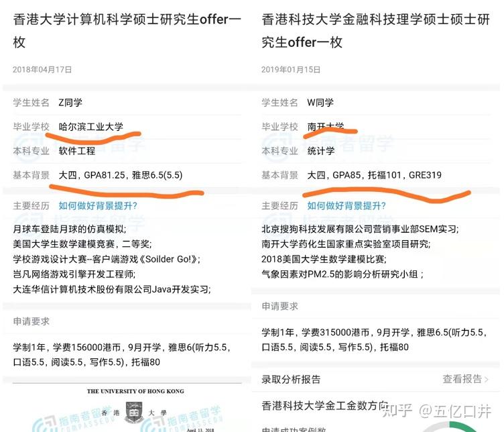Tap the 大连华信 Java开发实习 line
Image resolution: width=504 pixels, height=432 pixels.
tap(112, 289)
